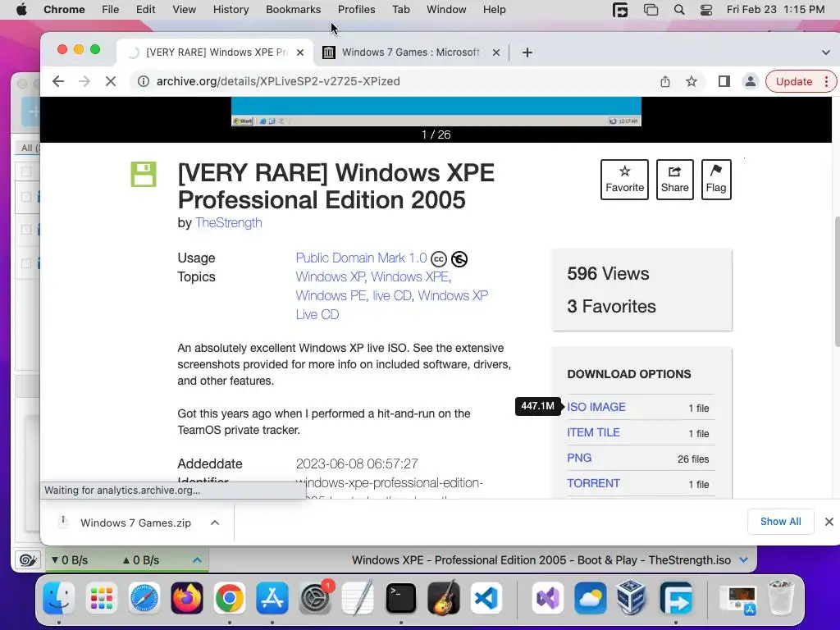
Task: Expand the Chrome tab search chevron
Action: point(825,52)
